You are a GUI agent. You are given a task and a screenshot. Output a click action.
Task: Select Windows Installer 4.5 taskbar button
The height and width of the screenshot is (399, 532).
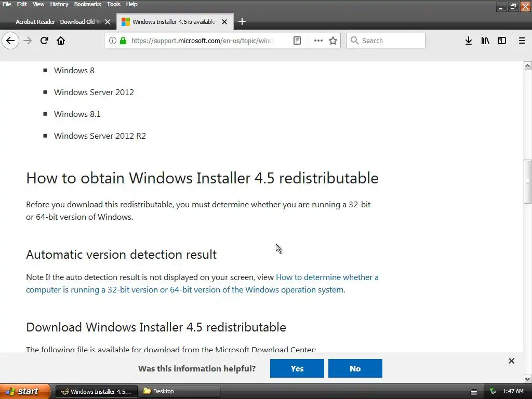pyautogui.click(x=97, y=392)
